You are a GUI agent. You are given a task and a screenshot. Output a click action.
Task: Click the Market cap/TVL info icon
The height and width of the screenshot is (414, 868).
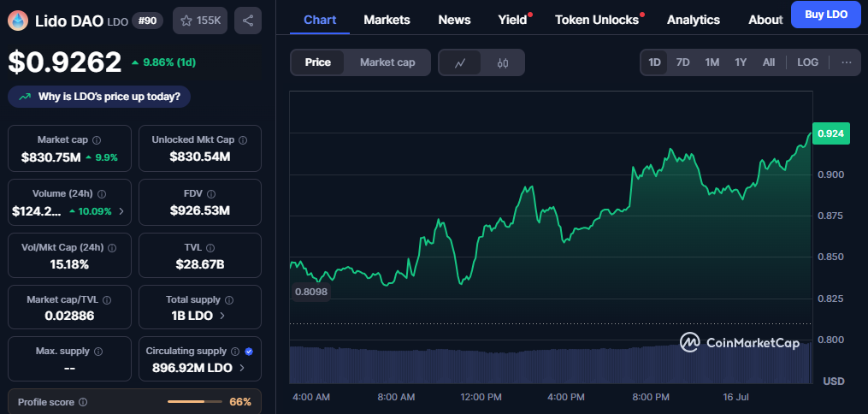107,299
